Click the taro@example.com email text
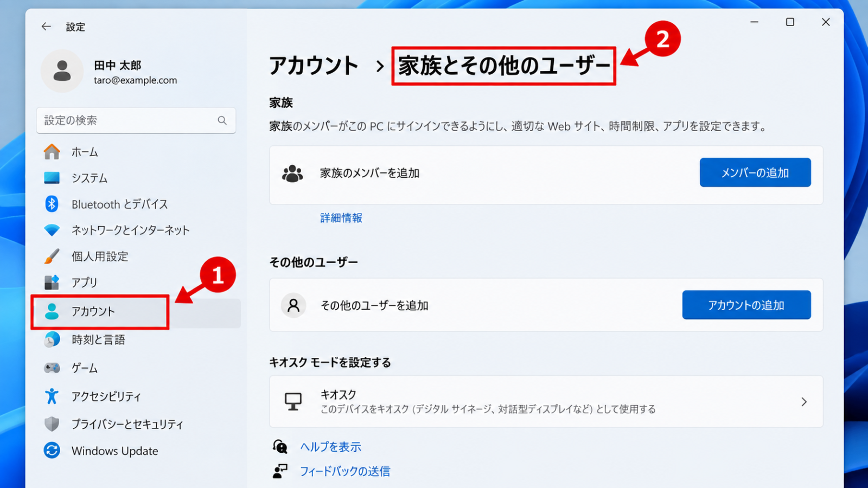 click(135, 80)
